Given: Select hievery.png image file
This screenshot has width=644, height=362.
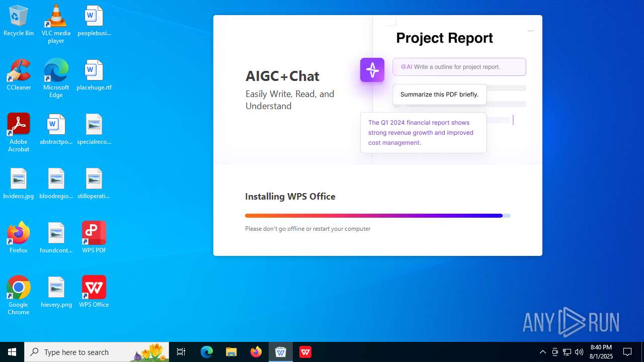Looking at the screenshot, I should click(56, 292).
